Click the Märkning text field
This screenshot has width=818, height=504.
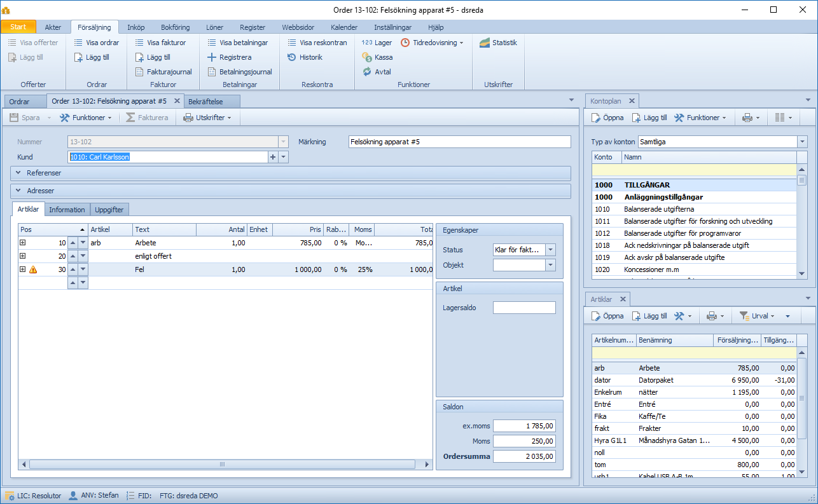pyautogui.click(x=459, y=142)
